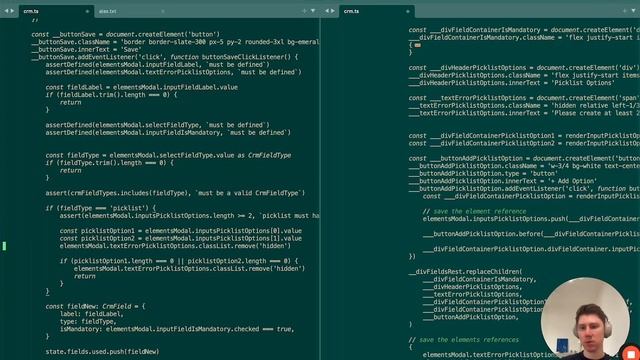Click line "___divHeaderPicklistOptions.innerText = 'Picklist Options'"
The height and width of the screenshot is (360, 640).
point(511,83)
